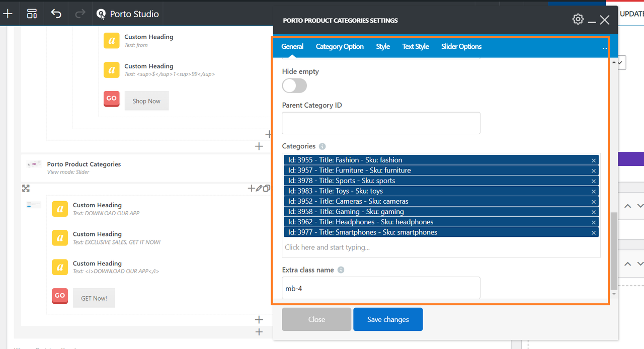
Task: Click info icon next to Categories label
Action: [322, 146]
